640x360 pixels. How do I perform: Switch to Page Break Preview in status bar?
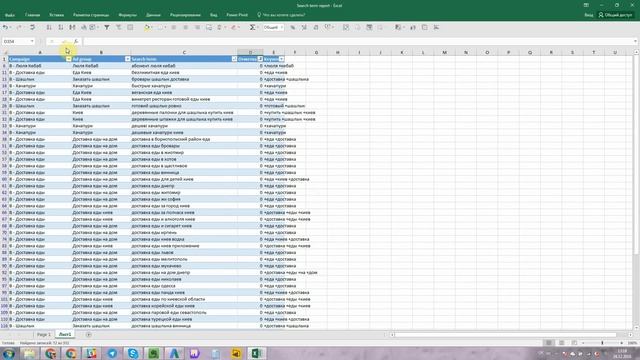click(574, 343)
